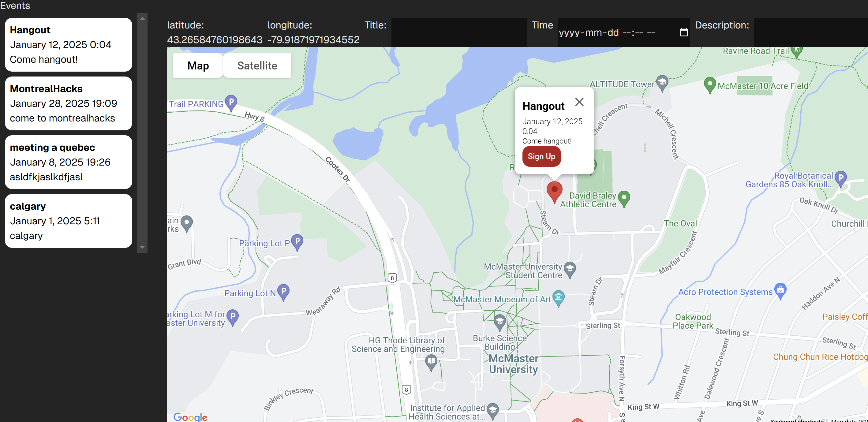This screenshot has width=868, height=422.
Task: Click the red Hangout map marker pin
Action: [554, 191]
